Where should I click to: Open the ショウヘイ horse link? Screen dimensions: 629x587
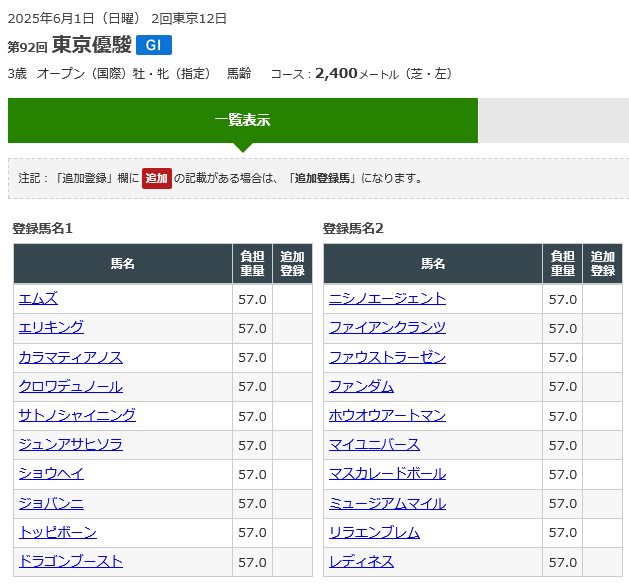click(x=51, y=473)
